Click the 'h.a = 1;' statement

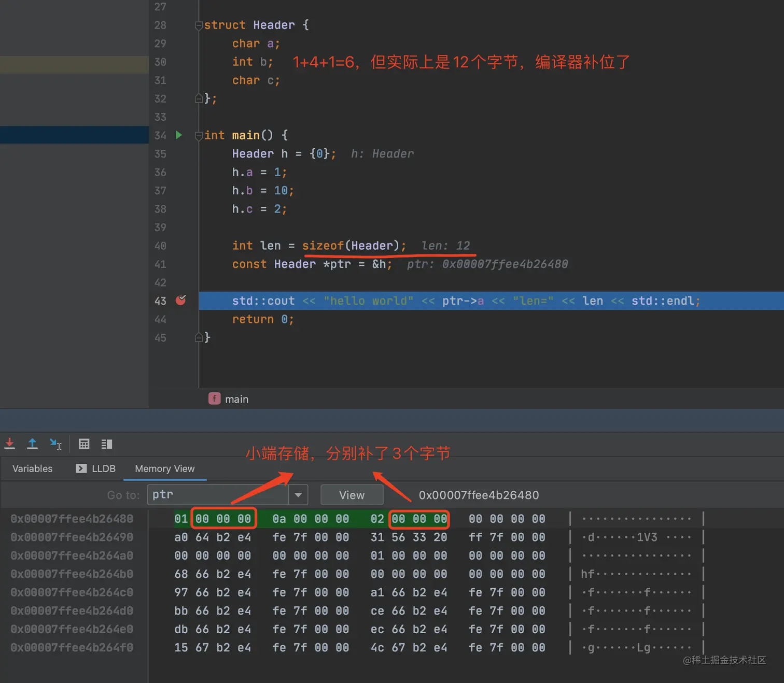[259, 172]
